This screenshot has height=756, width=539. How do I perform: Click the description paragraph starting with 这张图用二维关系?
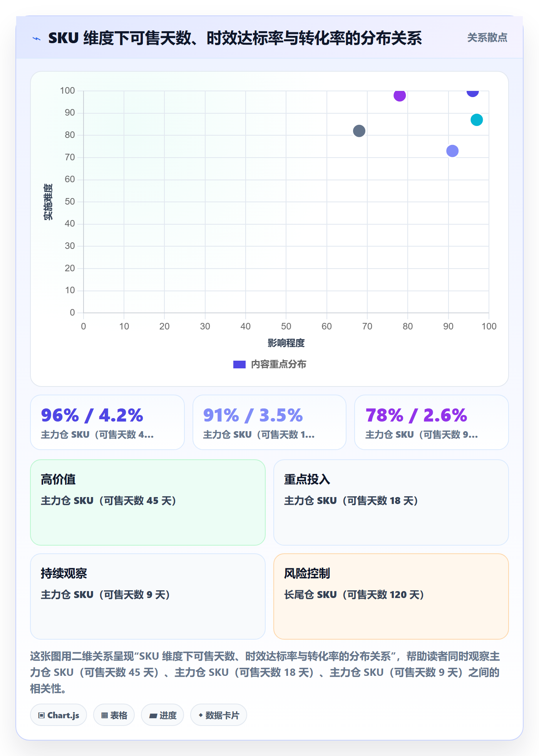[x=265, y=672]
